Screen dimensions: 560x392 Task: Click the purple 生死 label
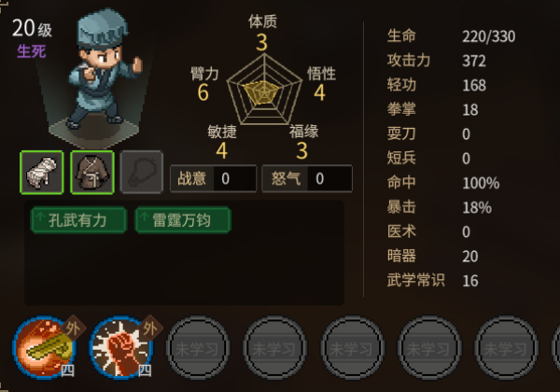32,51
